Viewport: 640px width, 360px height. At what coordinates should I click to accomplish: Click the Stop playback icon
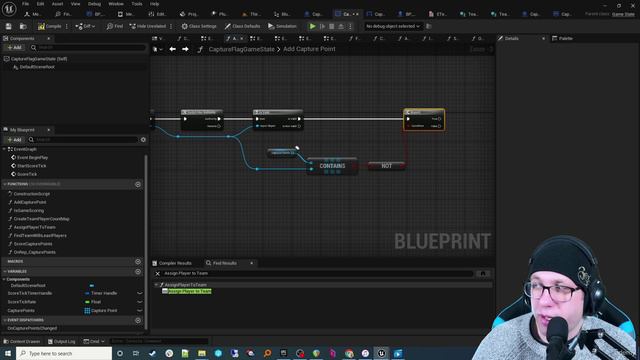point(331,26)
